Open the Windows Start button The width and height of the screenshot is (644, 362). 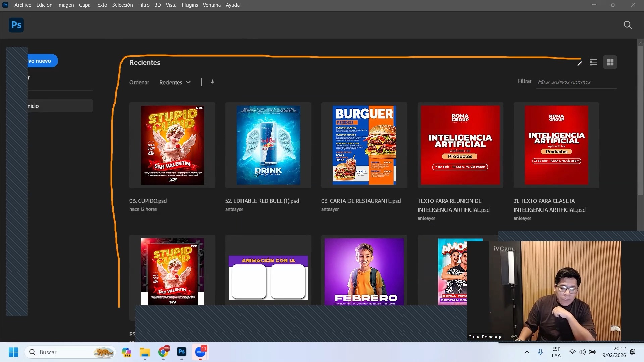[13, 352]
